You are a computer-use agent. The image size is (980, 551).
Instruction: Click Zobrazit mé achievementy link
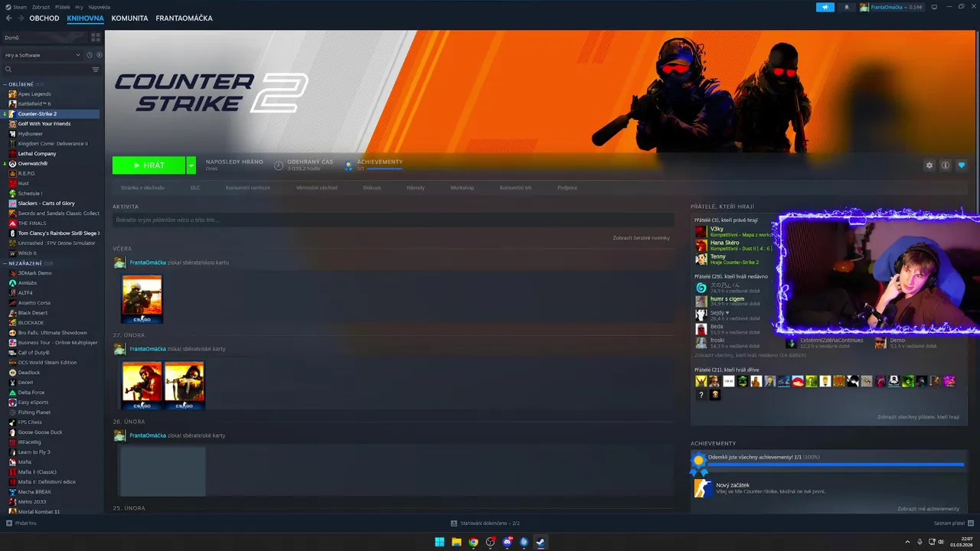pyautogui.click(x=928, y=509)
